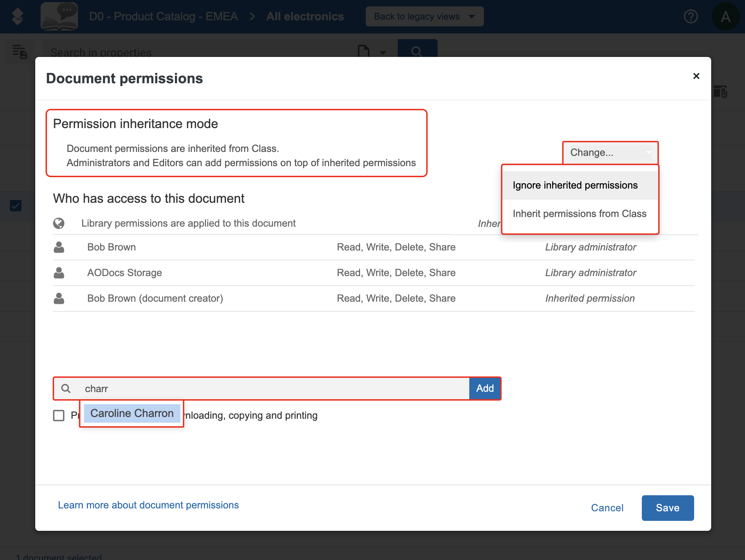Click the globe icon for library permissions
Screen dimensions: 745x560
59,223
